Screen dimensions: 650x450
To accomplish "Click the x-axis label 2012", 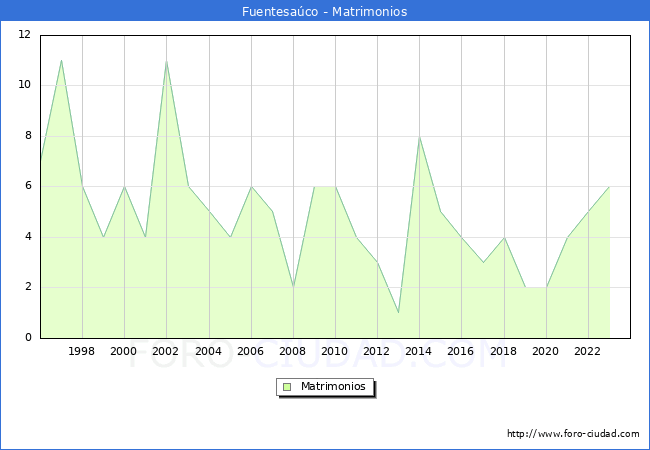I will click(376, 351).
